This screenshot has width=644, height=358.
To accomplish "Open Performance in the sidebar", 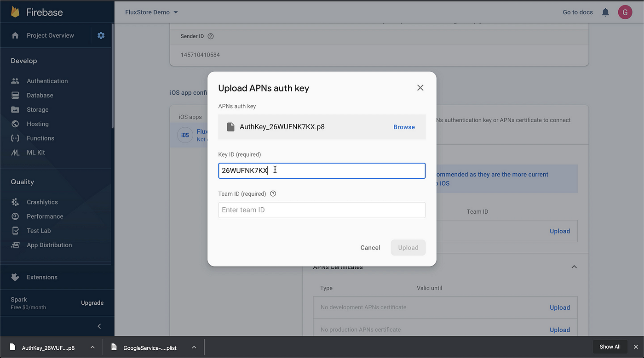I will pos(45,216).
